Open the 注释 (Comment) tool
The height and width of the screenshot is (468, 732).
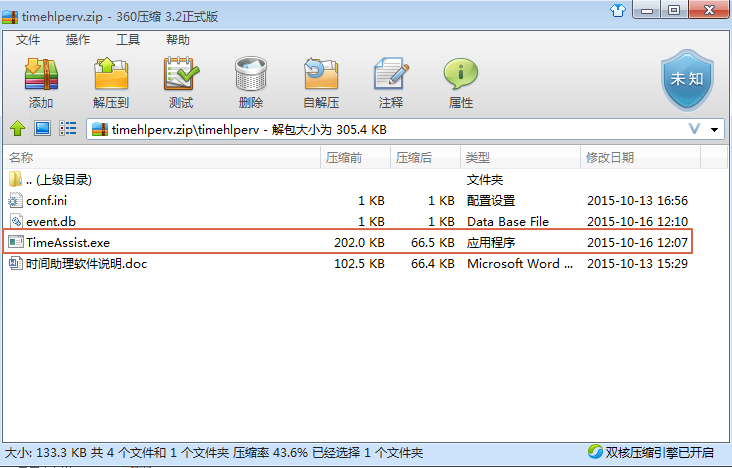click(391, 73)
